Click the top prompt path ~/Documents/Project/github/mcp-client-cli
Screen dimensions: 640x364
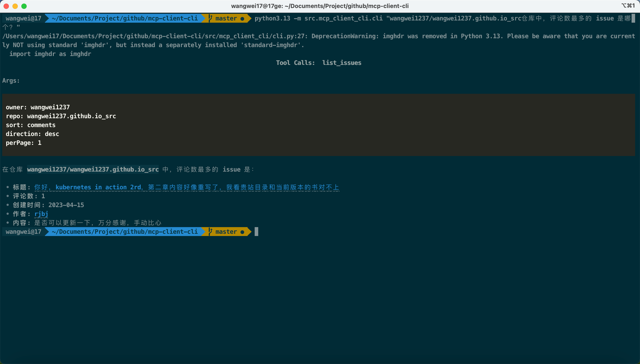(125, 18)
